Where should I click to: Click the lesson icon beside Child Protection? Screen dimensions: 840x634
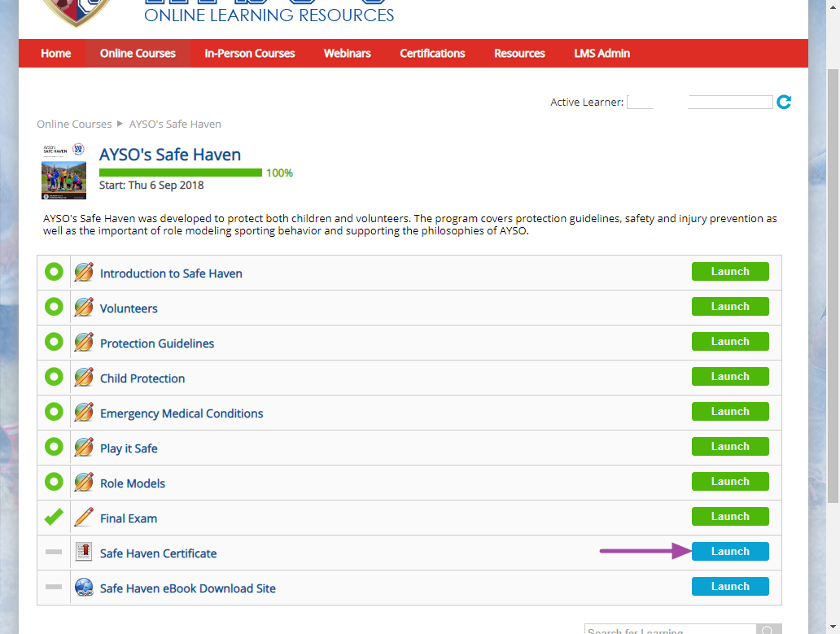83,376
